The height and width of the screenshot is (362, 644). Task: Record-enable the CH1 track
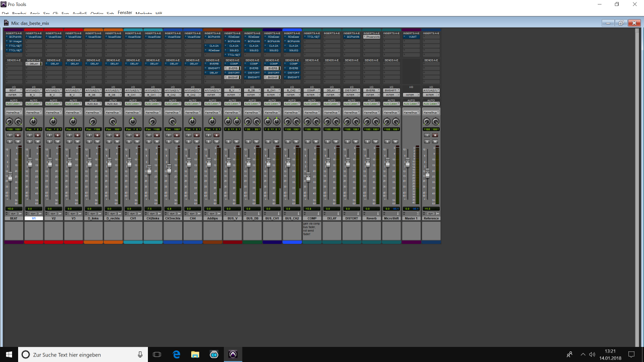[137, 135]
